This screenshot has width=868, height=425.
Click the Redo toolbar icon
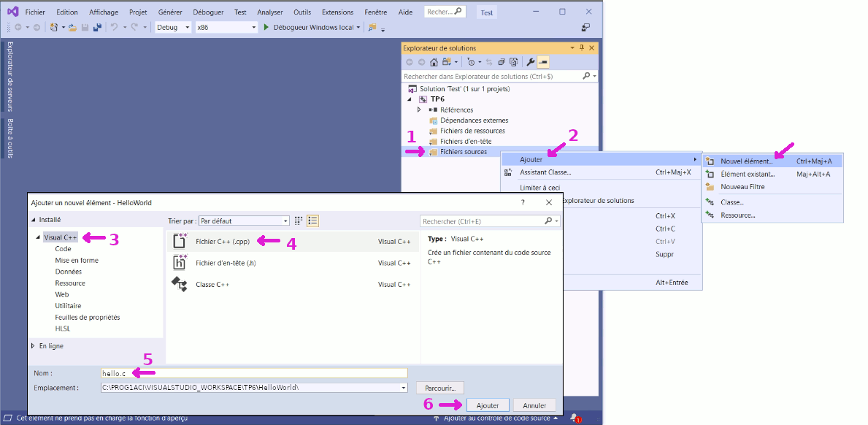[134, 27]
